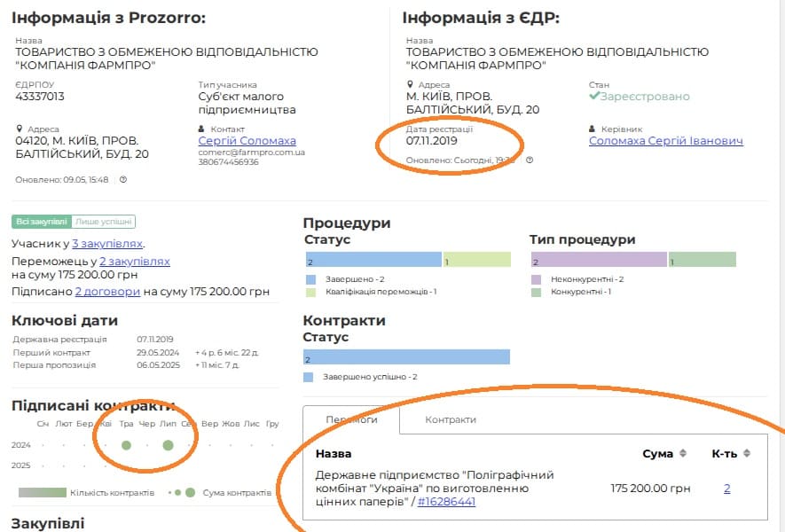Switch to the Контракти tab
The image size is (785, 532).
point(451,419)
